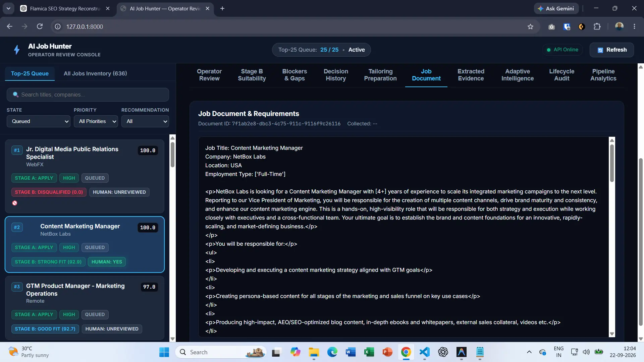
Task: Open the Notepad app in the taskbar
Action: (480, 352)
